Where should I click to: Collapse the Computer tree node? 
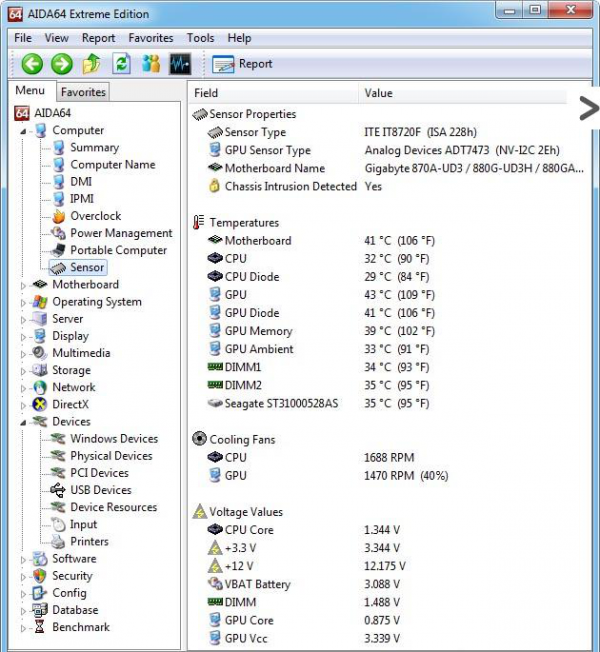24,131
